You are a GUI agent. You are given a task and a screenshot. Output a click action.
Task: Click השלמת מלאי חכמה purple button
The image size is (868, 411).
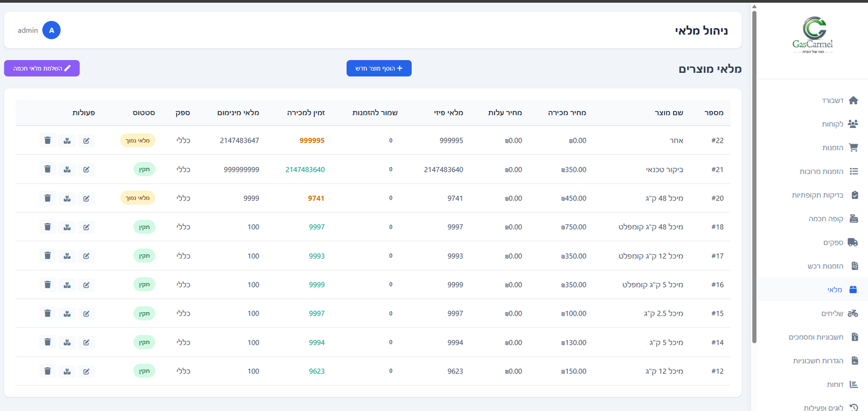pyautogui.click(x=42, y=68)
